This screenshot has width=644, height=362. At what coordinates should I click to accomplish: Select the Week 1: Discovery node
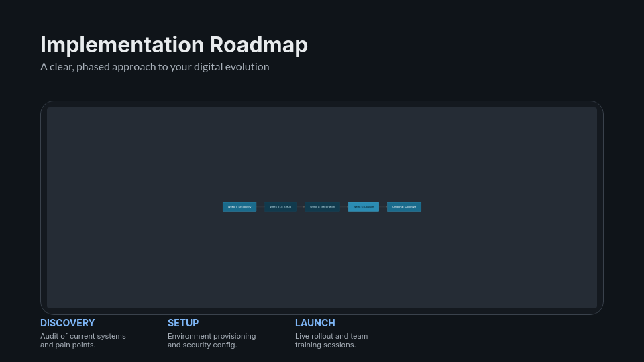[239, 207]
